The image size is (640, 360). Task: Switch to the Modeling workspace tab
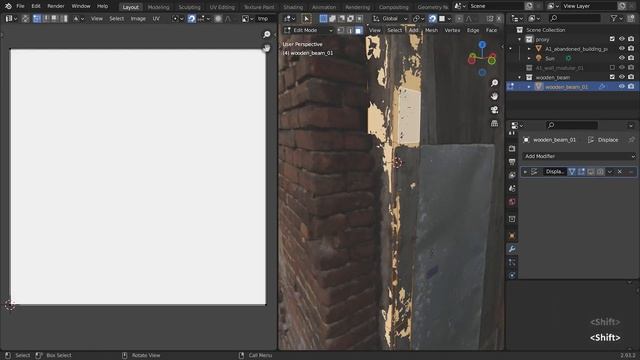tap(158, 7)
